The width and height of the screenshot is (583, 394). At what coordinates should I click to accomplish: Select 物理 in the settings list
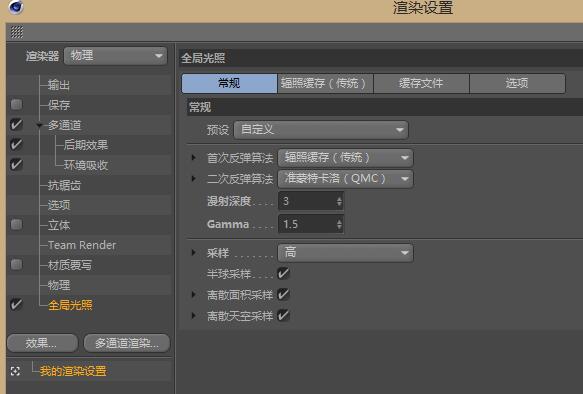coord(59,285)
